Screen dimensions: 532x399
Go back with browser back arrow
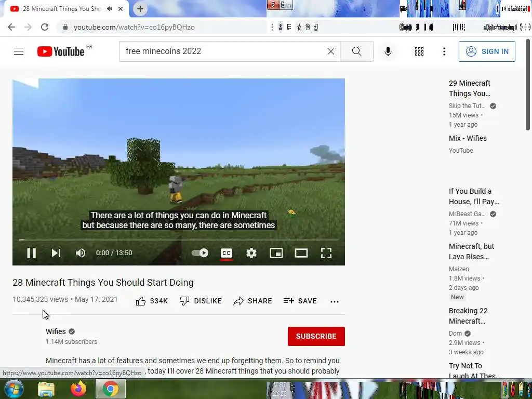click(11, 27)
